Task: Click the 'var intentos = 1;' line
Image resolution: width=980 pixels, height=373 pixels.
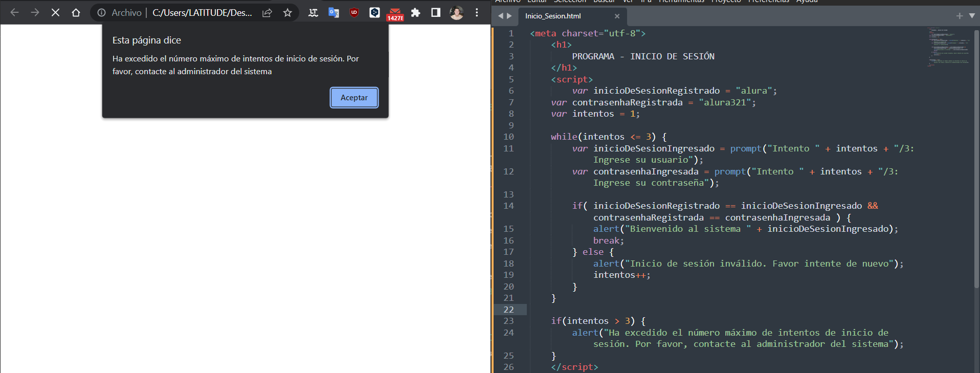Action: point(595,114)
